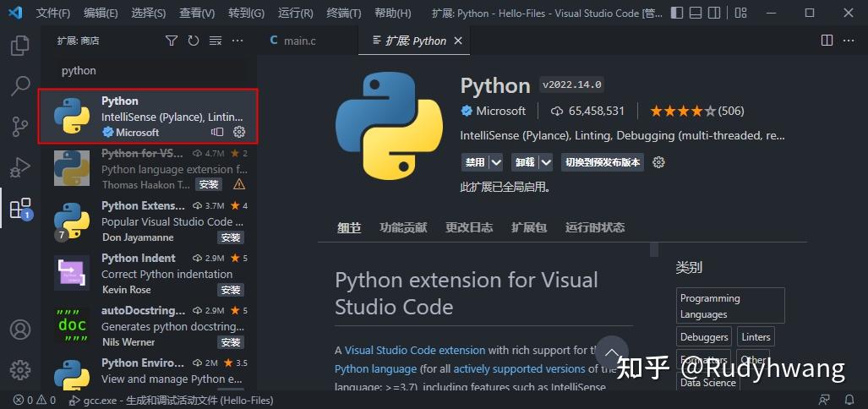Screen dimensions: 868x409
Task: Open the Accounts menu icon
Action: pos(20,330)
